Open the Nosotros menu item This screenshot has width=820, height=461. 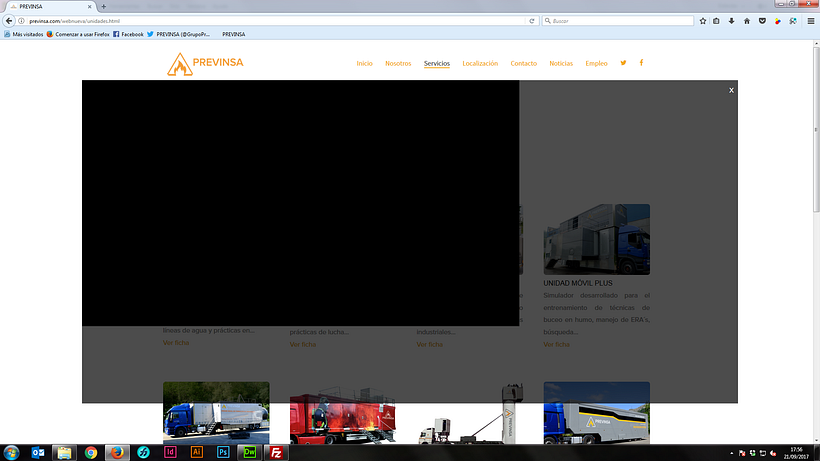point(398,63)
